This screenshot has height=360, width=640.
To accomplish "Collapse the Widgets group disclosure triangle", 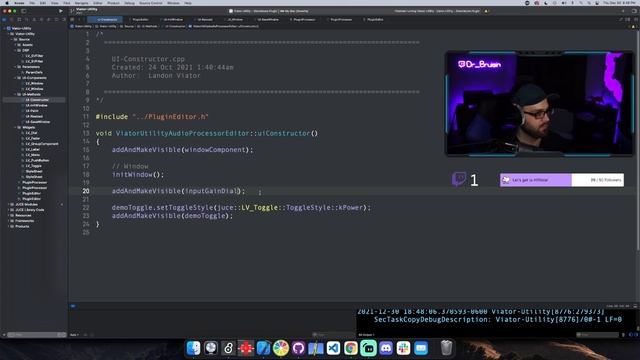I will point(16,127).
